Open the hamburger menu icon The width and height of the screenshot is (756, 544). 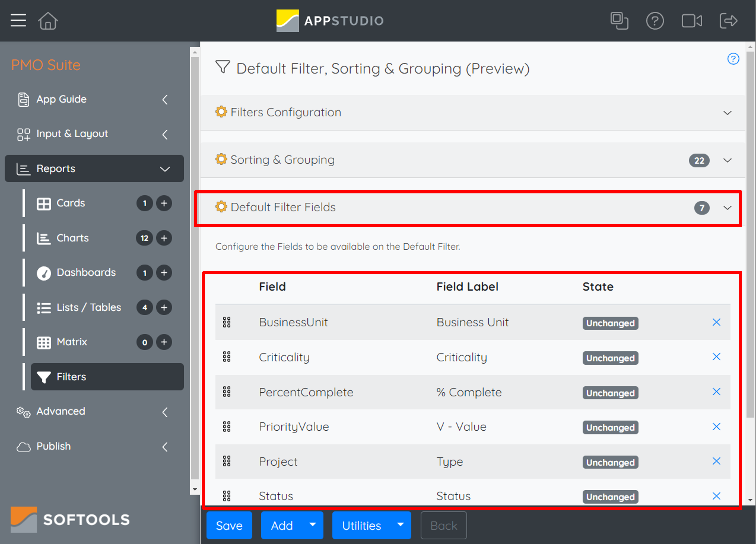(x=18, y=20)
